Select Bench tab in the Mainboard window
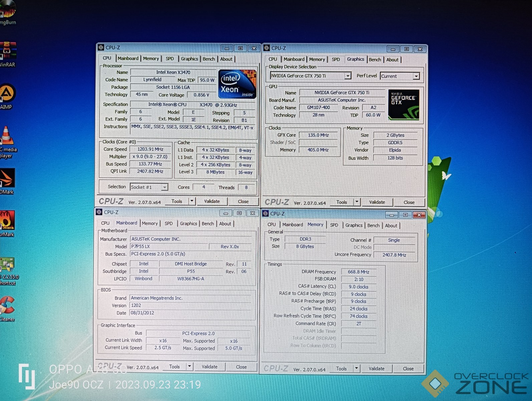Viewport: 532px width, 401px height. 208,224
